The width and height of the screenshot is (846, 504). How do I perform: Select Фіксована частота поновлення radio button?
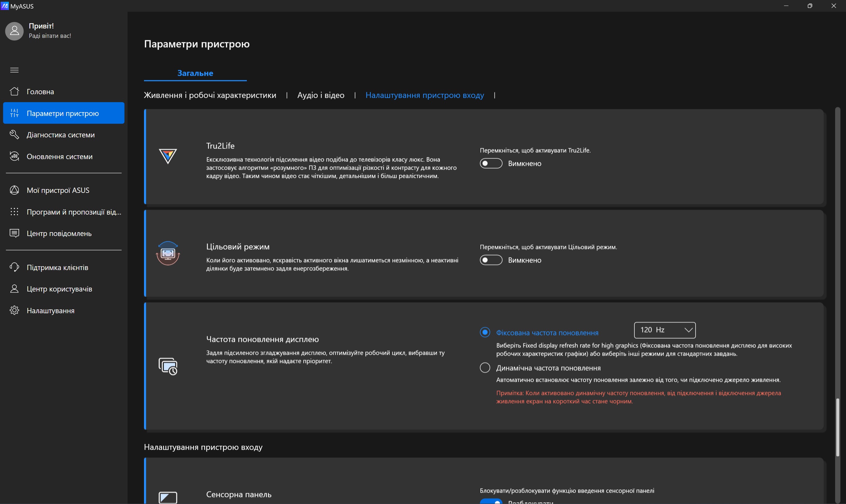coord(485,332)
